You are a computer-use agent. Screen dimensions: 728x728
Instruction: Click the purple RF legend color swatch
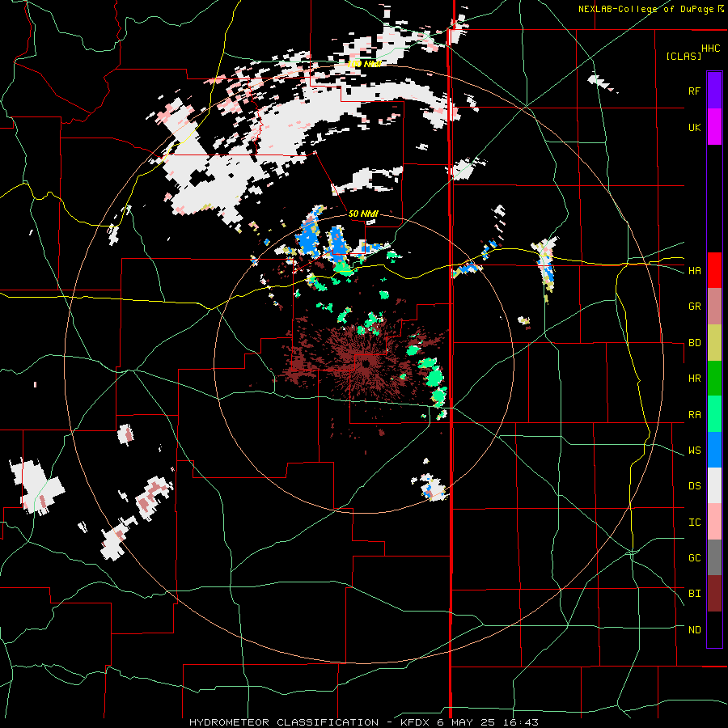coord(714,91)
